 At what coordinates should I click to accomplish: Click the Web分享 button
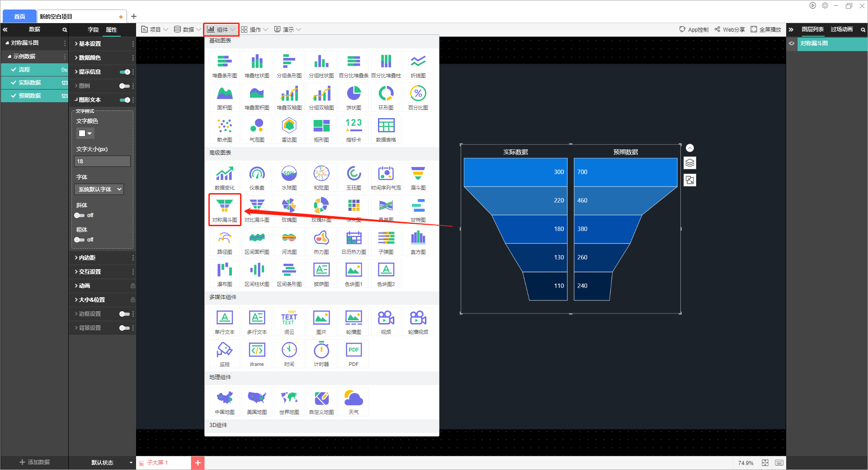pos(730,29)
